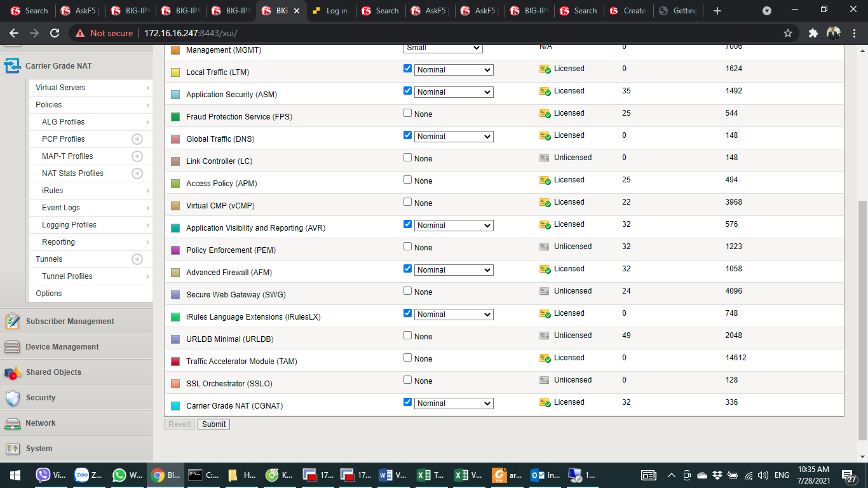The height and width of the screenshot is (488, 868).
Task: Enable the Link Controller (LC) checkbox
Action: click(x=408, y=158)
